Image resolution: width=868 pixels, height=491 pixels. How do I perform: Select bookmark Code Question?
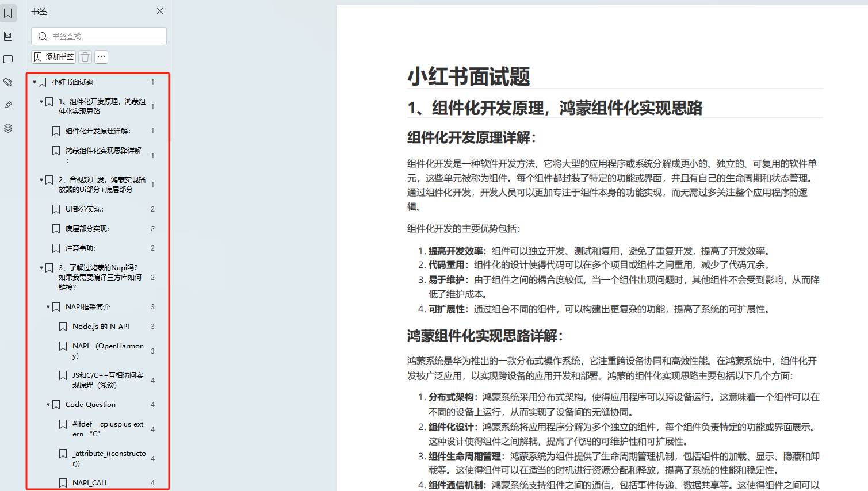(90, 405)
